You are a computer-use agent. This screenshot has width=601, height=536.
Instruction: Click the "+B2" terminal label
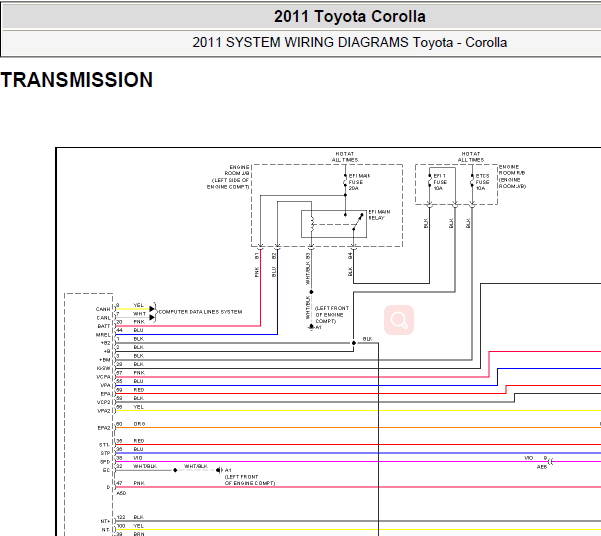tap(105, 343)
